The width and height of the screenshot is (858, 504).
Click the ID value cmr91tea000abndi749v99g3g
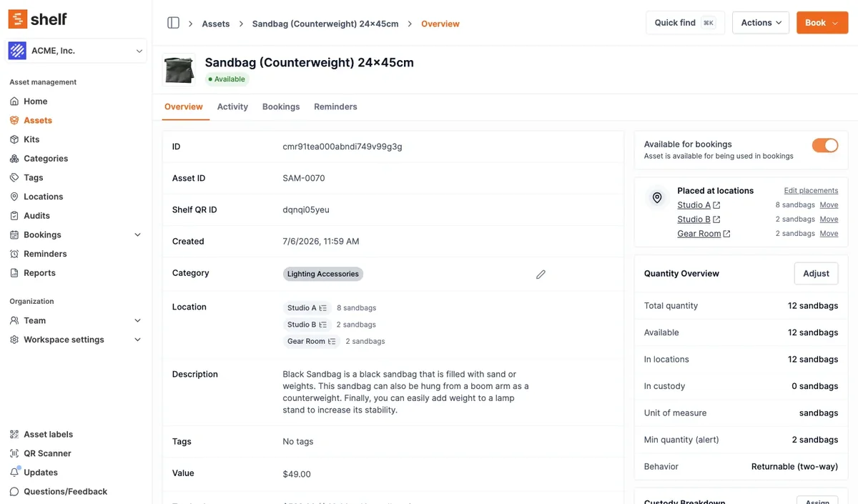(x=342, y=147)
